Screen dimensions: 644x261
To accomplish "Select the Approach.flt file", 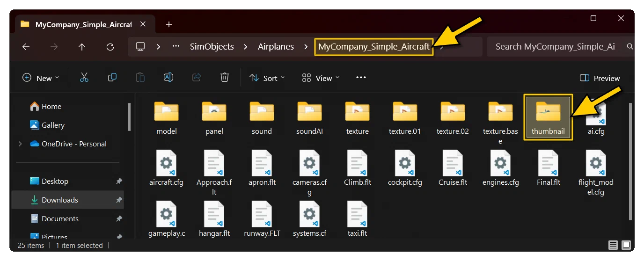I will pyautogui.click(x=214, y=173).
